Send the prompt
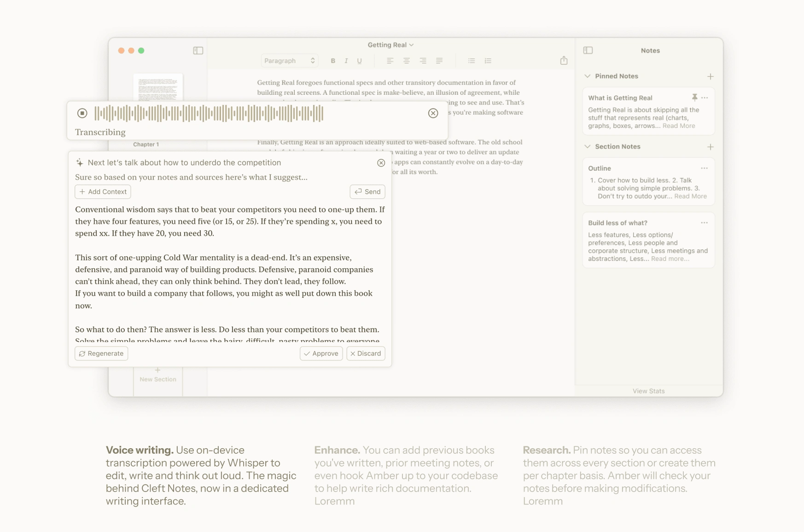This screenshot has height=532, width=804. [x=367, y=192]
